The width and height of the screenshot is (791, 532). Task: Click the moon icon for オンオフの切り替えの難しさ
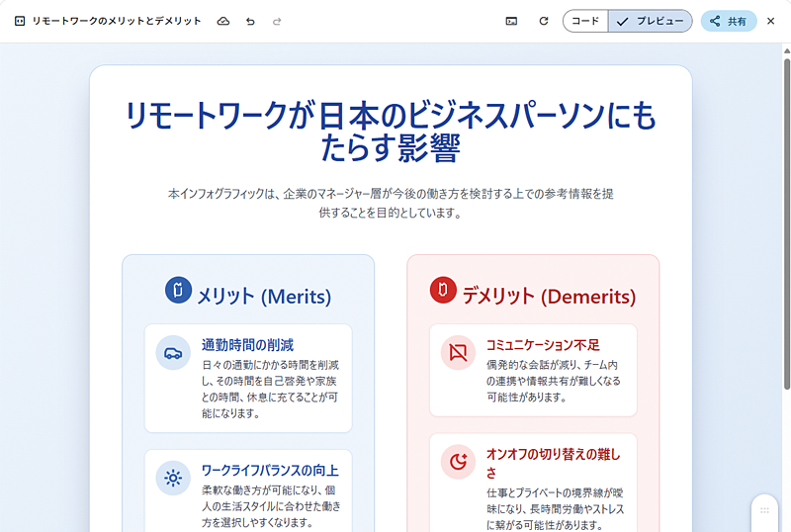tap(458, 462)
